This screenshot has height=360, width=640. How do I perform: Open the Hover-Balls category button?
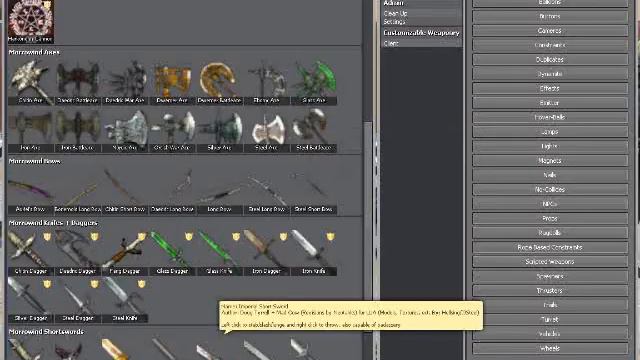click(x=550, y=118)
